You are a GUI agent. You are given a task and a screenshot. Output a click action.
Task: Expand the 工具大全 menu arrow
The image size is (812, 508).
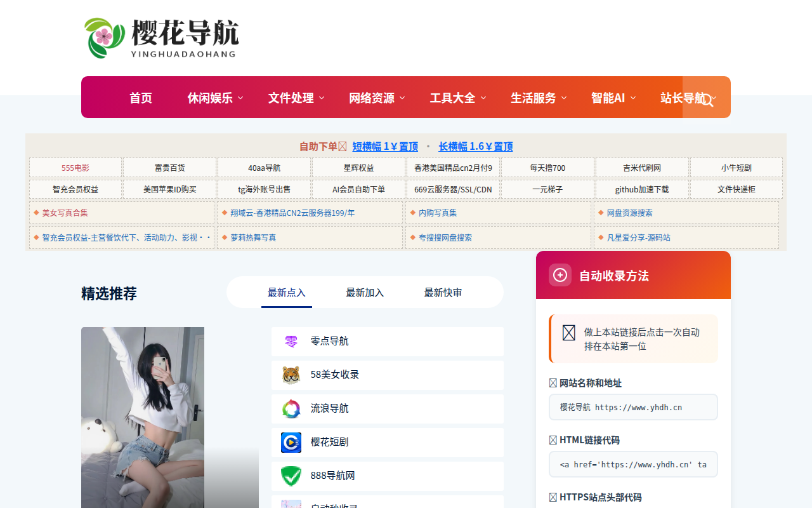[x=483, y=98]
